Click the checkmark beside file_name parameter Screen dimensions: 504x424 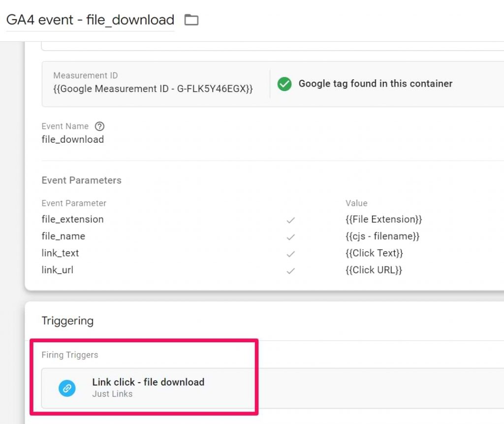[x=290, y=237]
